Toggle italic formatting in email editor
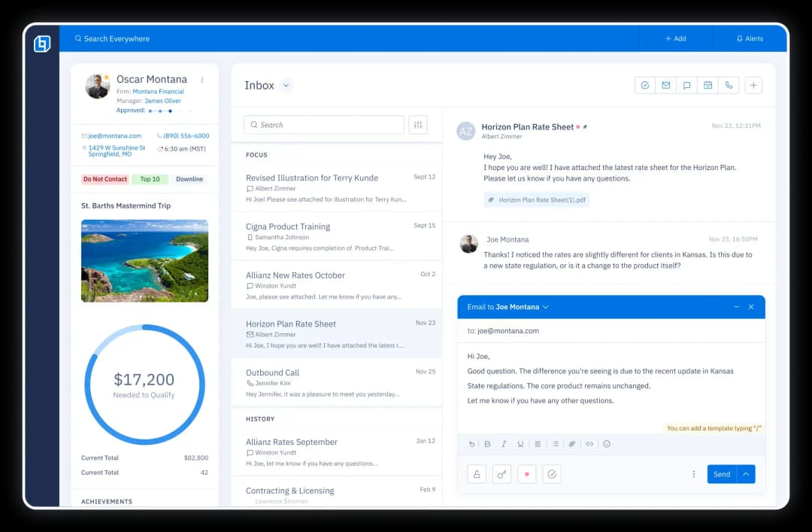The height and width of the screenshot is (532, 812). coord(504,444)
